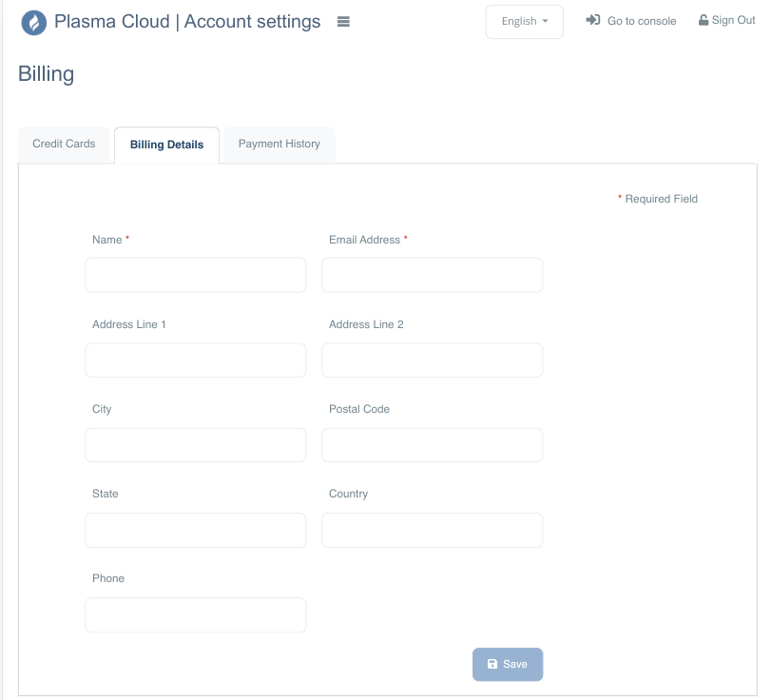Click the Billing page heading
The width and height of the screenshot is (772, 700).
click(47, 74)
